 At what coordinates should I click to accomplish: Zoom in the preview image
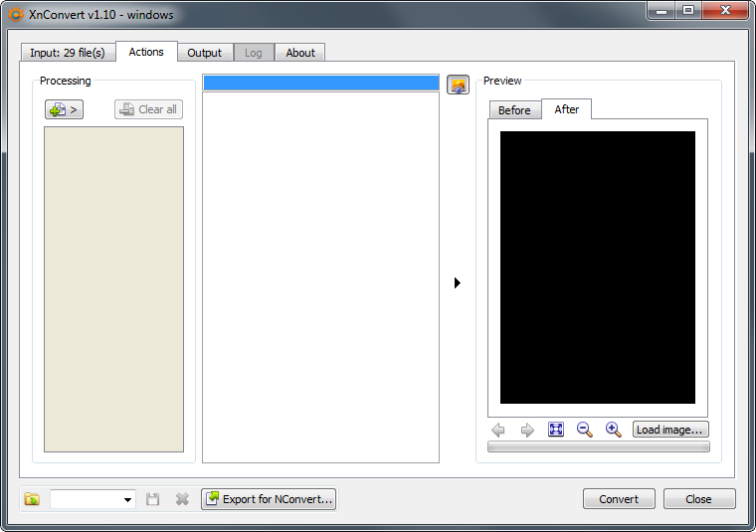(x=614, y=430)
